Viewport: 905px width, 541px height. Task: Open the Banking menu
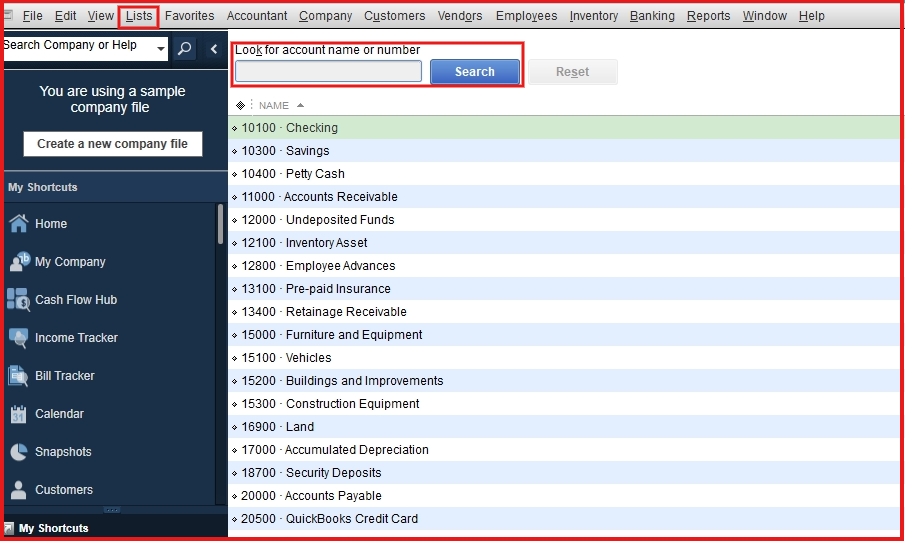pos(652,16)
